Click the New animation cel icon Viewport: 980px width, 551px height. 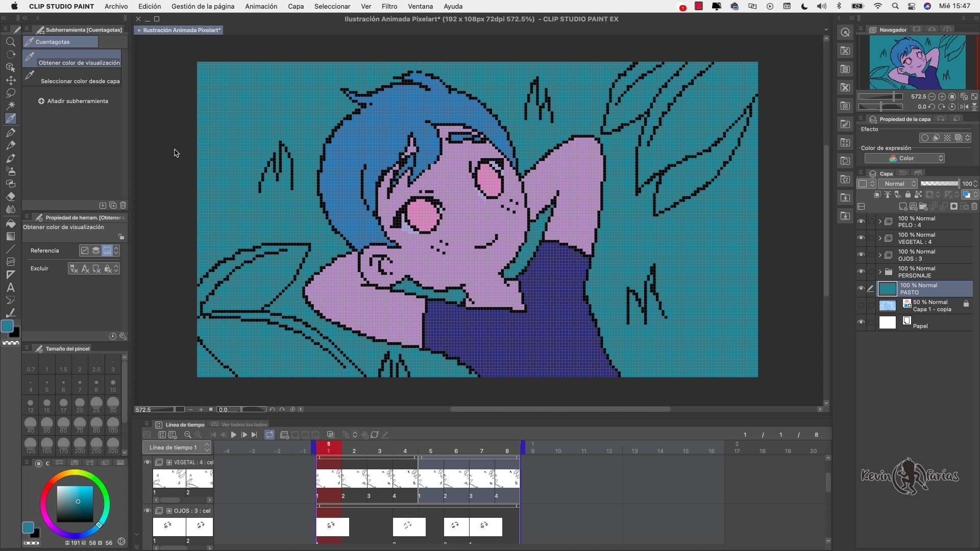point(284,435)
